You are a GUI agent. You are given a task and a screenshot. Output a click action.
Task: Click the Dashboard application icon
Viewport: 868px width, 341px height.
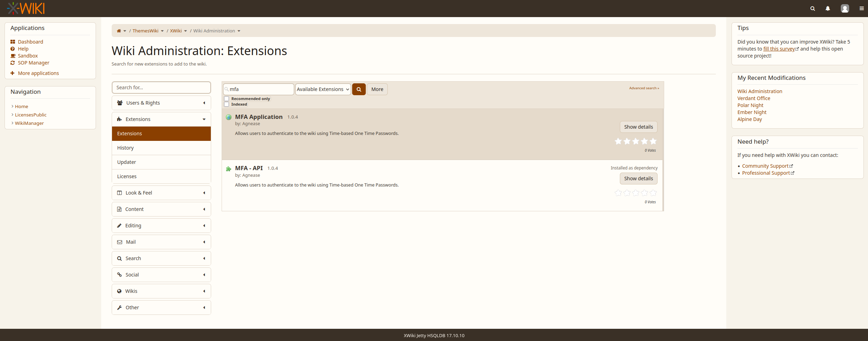pos(13,41)
